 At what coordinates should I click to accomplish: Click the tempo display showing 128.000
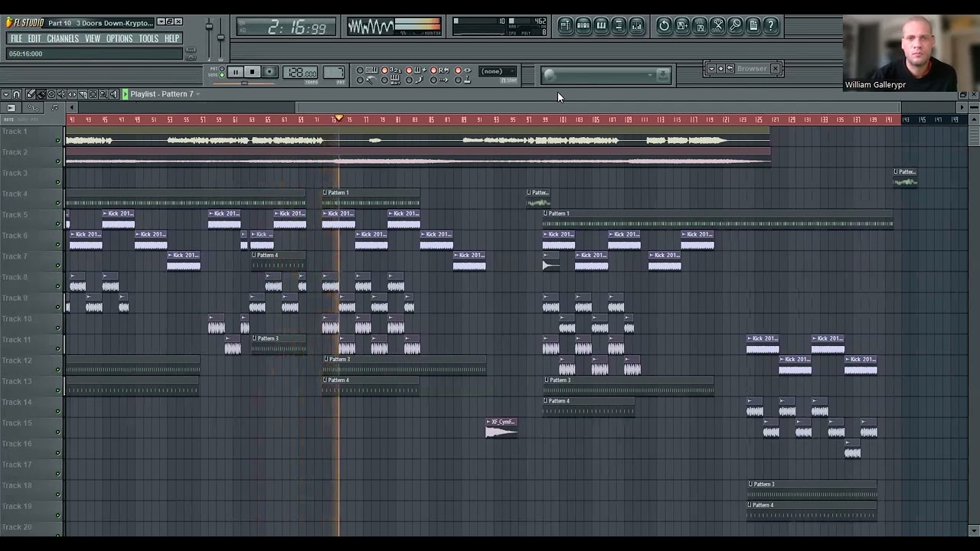(300, 72)
